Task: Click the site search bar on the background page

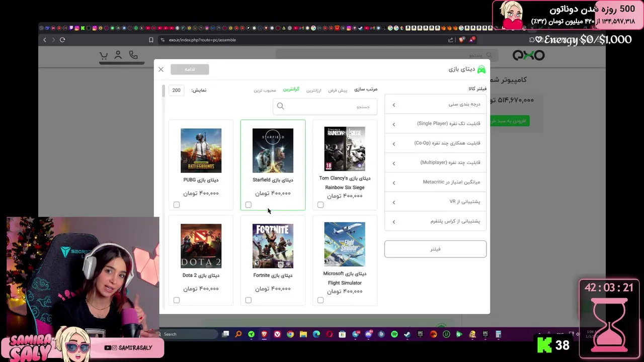Action: click(387, 55)
